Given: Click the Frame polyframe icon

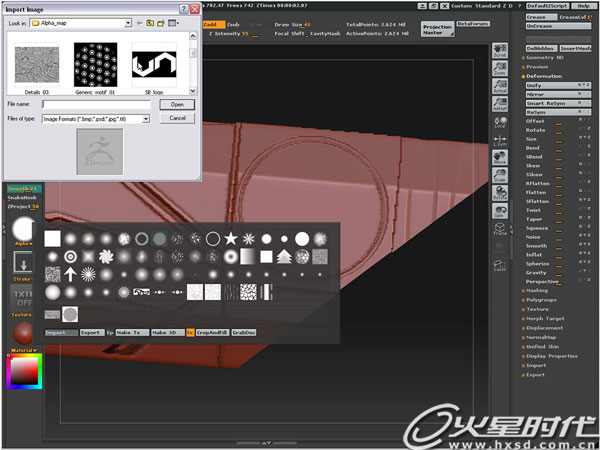Looking at the screenshot, I should pos(500,228).
